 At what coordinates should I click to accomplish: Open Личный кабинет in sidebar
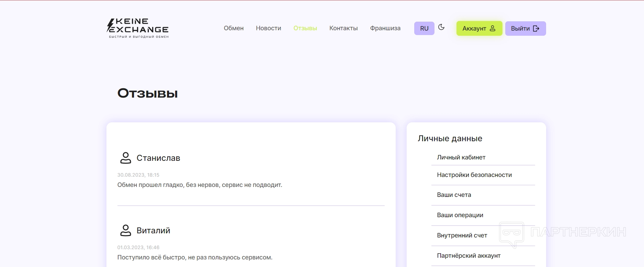(x=461, y=157)
